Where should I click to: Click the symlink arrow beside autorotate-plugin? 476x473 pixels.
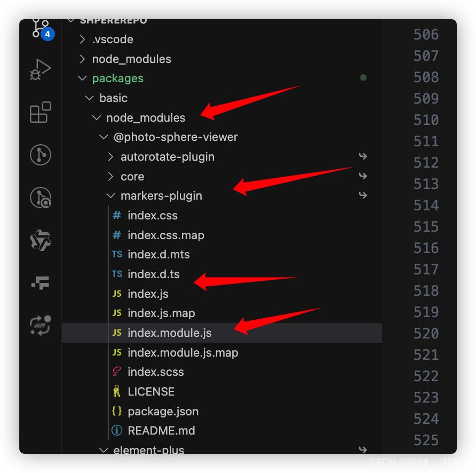(x=363, y=156)
